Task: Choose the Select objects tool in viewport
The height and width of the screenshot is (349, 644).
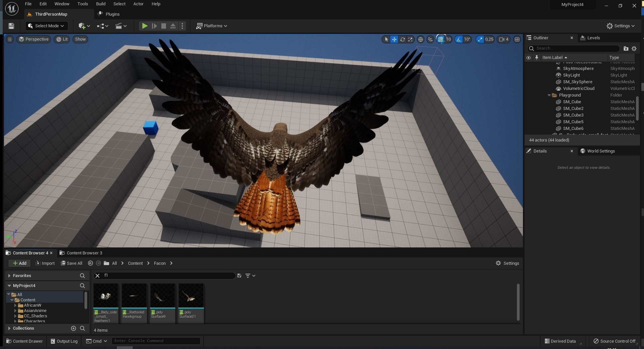Action: (x=386, y=39)
